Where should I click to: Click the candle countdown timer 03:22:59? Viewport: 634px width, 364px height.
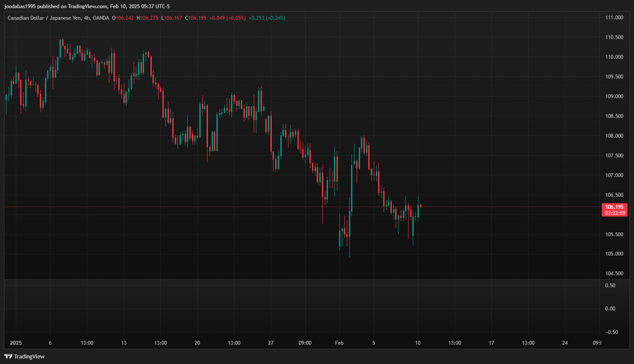pyautogui.click(x=615, y=213)
